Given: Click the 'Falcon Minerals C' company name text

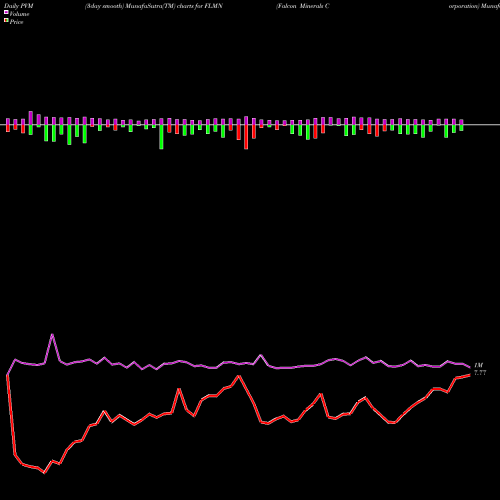Looking at the screenshot, I should (303, 6).
